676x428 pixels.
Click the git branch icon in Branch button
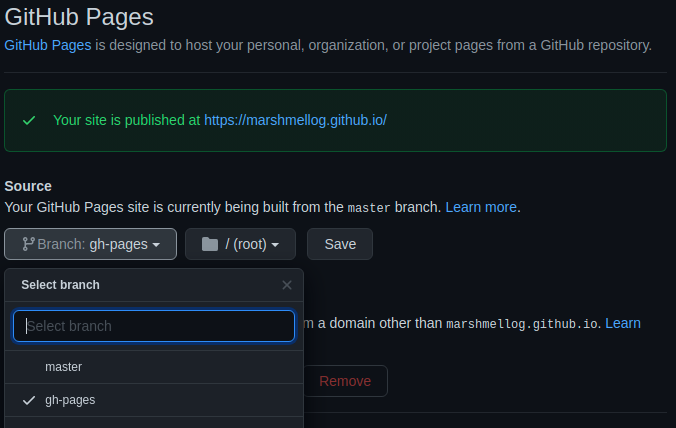(28, 244)
